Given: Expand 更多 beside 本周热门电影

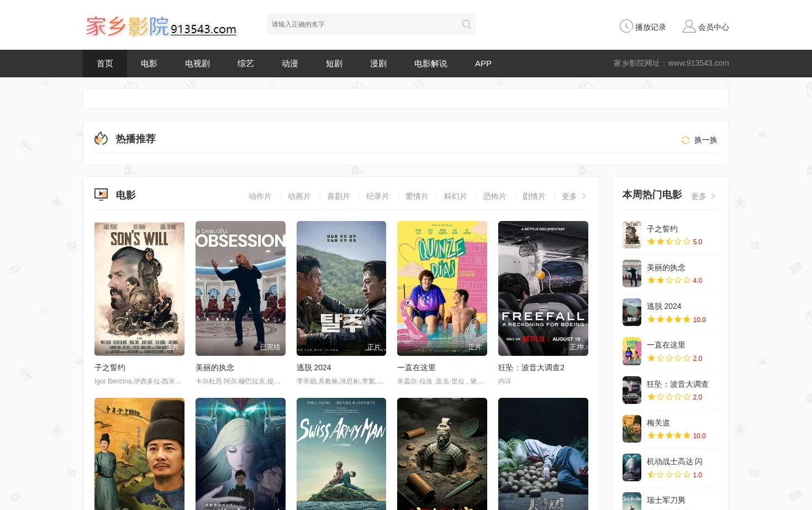Looking at the screenshot, I should pos(703,196).
